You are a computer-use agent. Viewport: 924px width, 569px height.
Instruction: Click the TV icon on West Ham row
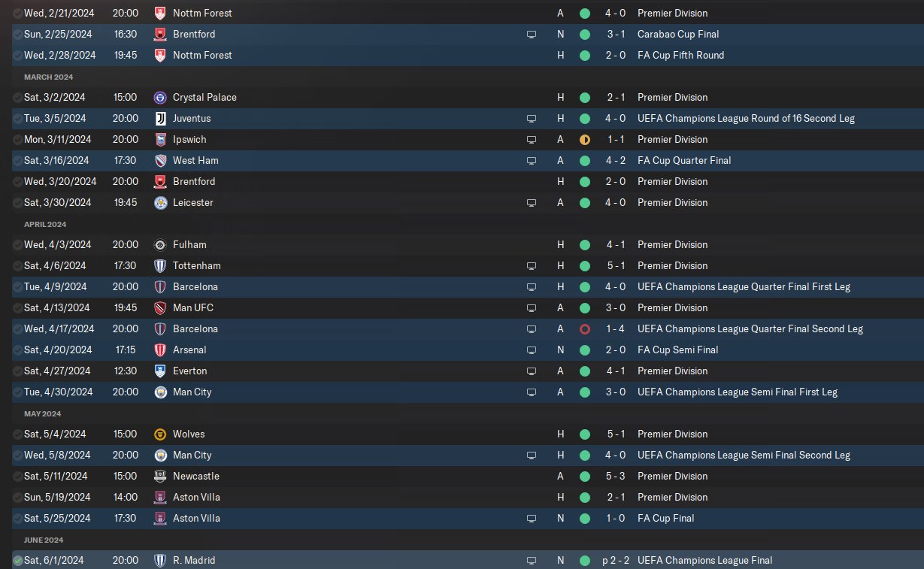click(x=532, y=160)
